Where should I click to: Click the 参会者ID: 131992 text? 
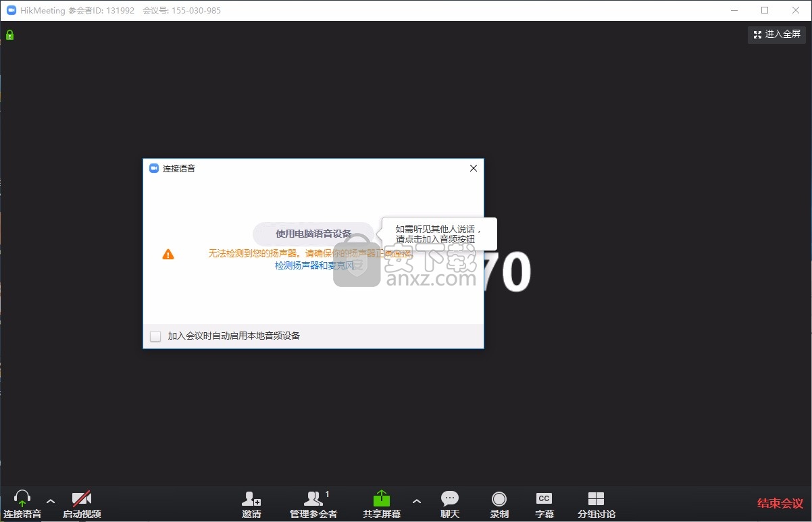pos(101,11)
